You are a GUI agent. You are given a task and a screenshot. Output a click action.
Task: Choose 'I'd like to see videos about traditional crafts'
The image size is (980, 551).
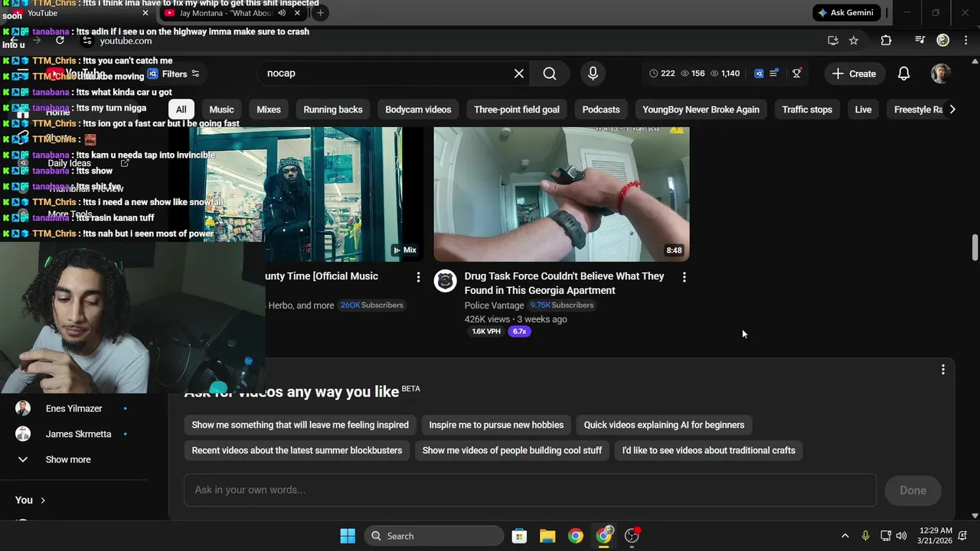[709, 450]
